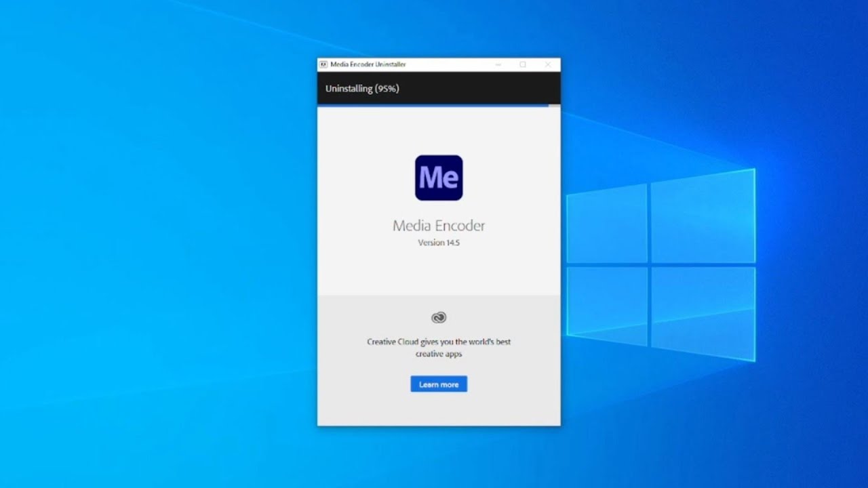The image size is (868, 488).
Task: Click the small uninstaller icon in title bar
Action: (323, 64)
